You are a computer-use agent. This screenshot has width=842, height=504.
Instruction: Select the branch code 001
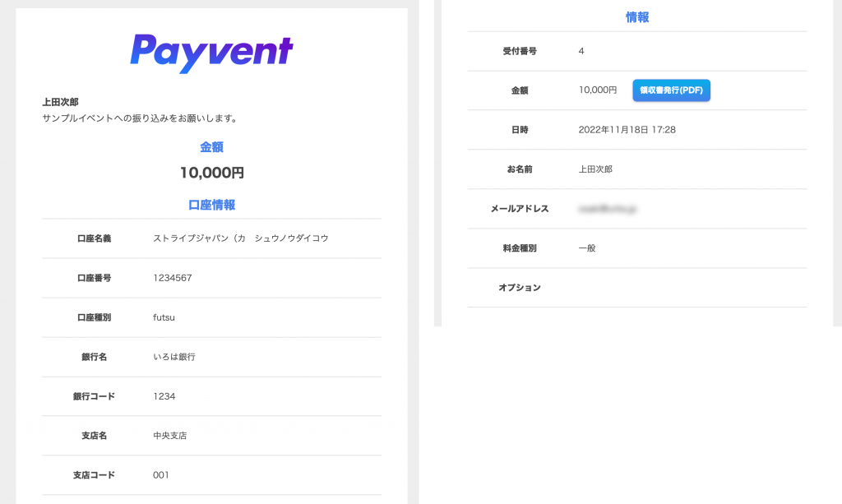[x=161, y=475]
